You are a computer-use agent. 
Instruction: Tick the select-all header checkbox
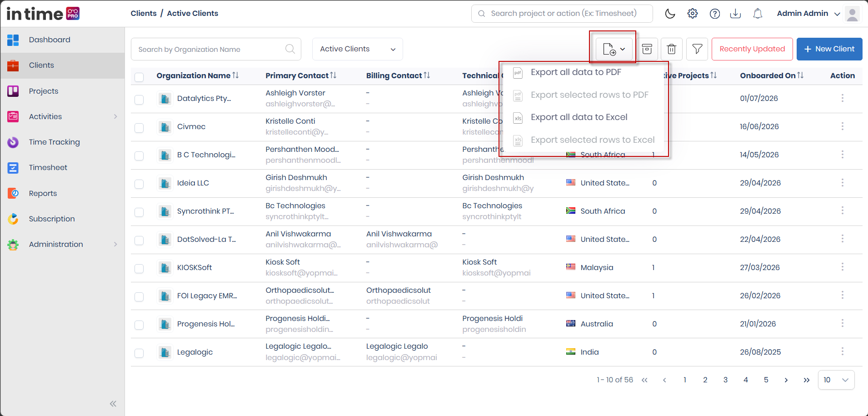pos(139,77)
